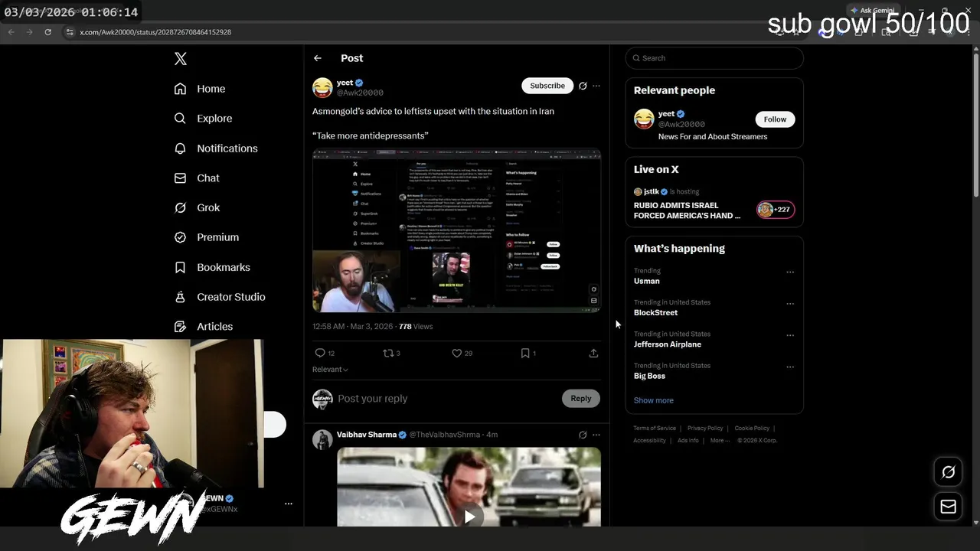This screenshot has height=551, width=980.
Task: Open the Usman trending topic
Action: (646, 281)
